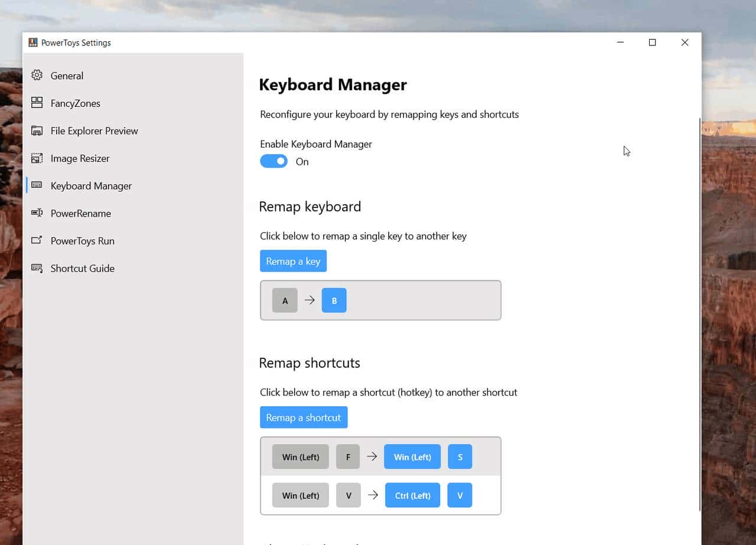Click the General gear icon in sidebar
Image resolution: width=756 pixels, height=545 pixels.
point(37,76)
